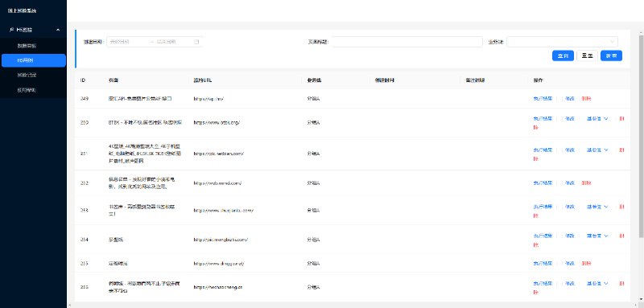Open 执行结果 link for row 251
Screen dimensions: 644x308
click(x=543, y=150)
